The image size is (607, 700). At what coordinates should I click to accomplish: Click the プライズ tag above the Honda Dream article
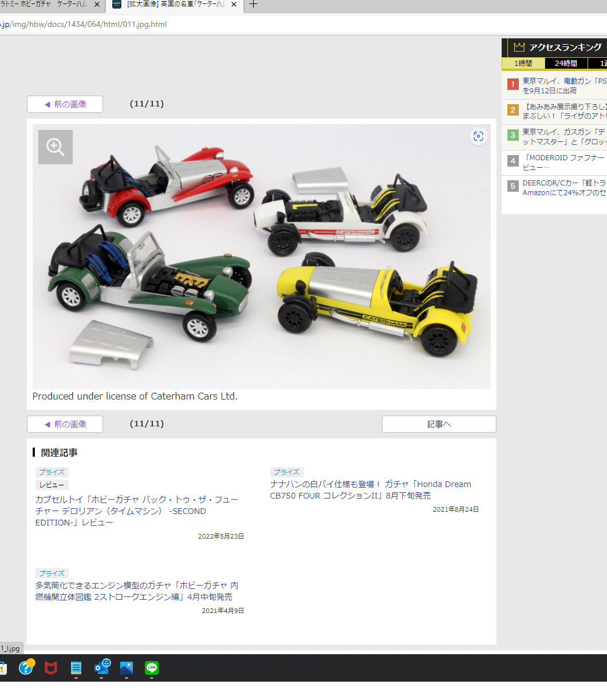(x=287, y=472)
